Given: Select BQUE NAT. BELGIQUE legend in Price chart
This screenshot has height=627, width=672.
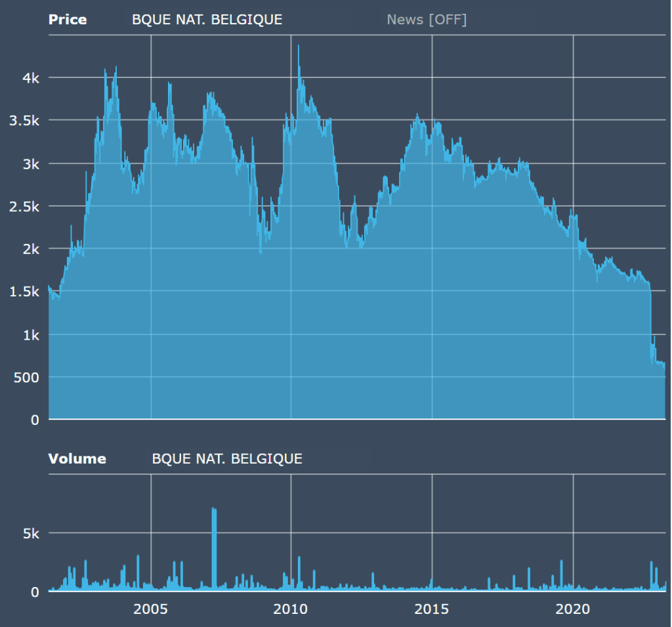Looking at the screenshot, I should 207,20.
